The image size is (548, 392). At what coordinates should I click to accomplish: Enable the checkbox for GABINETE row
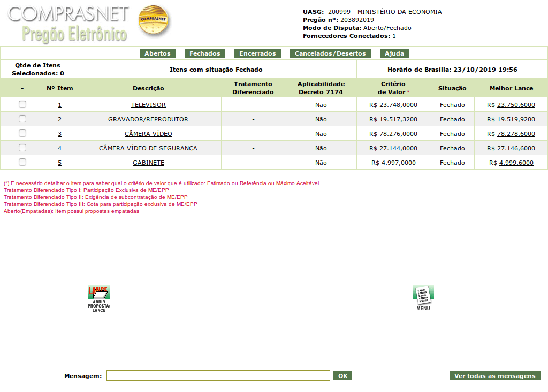tap(22, 162)
